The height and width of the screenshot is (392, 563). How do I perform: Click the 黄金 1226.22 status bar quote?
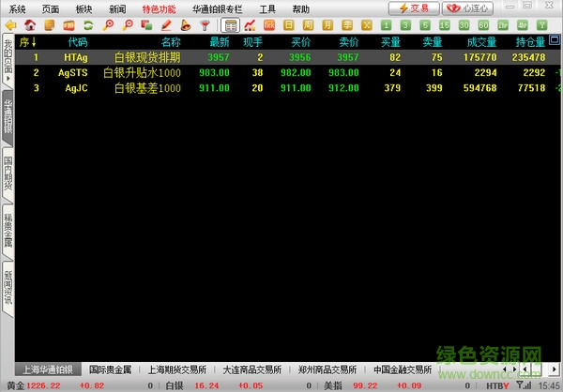coord(34,385)
